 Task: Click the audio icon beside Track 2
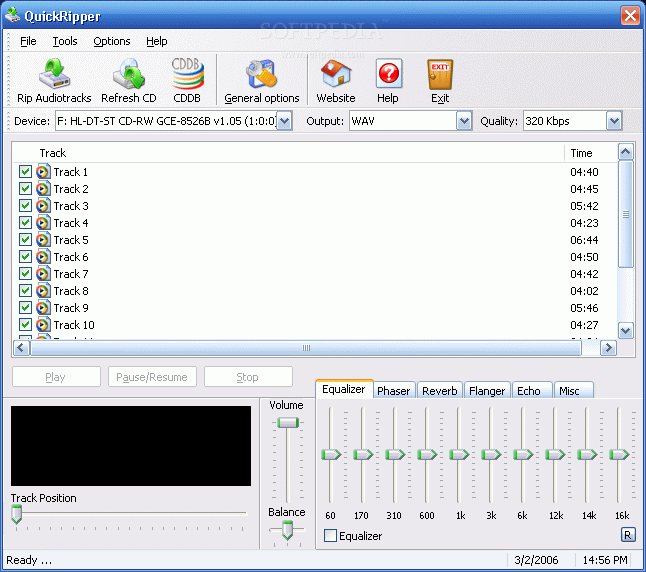pos(43,189)
